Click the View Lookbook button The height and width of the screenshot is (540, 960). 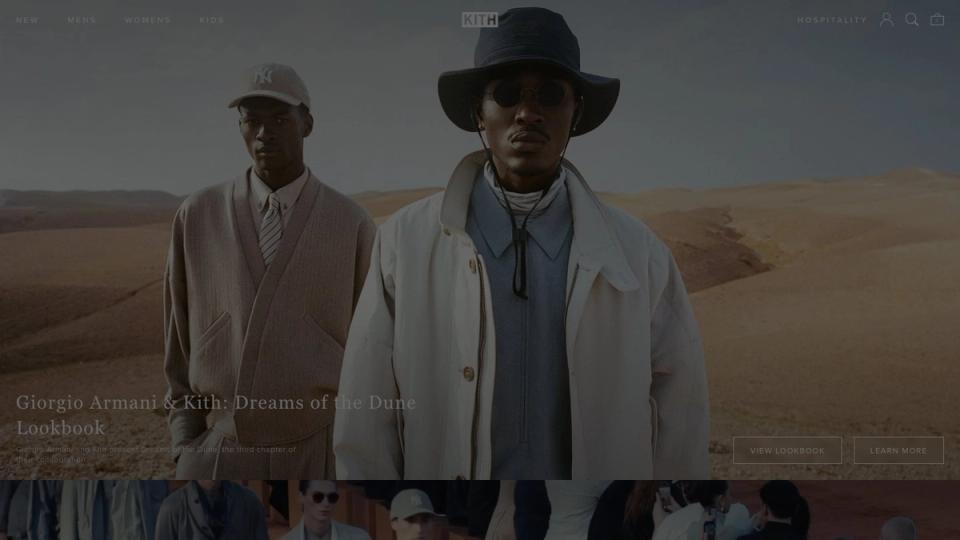[x=787, y=451]
